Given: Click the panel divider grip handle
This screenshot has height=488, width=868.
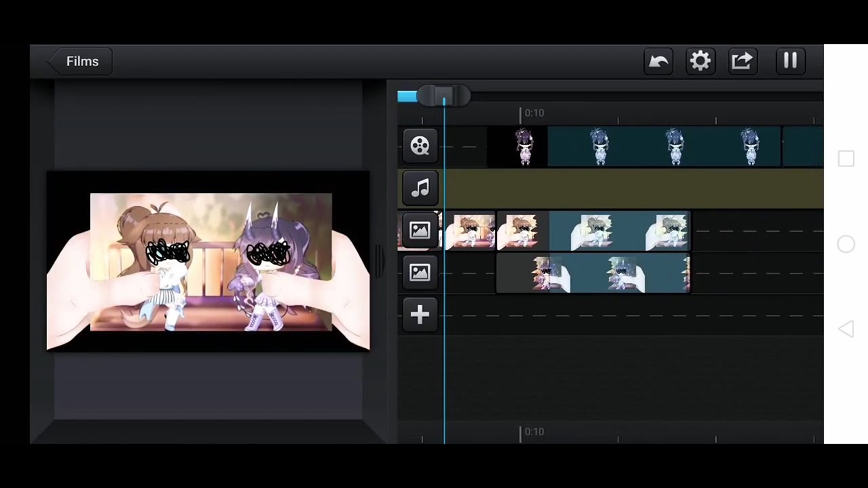Looking at the screenshot, I should point(378,263).
